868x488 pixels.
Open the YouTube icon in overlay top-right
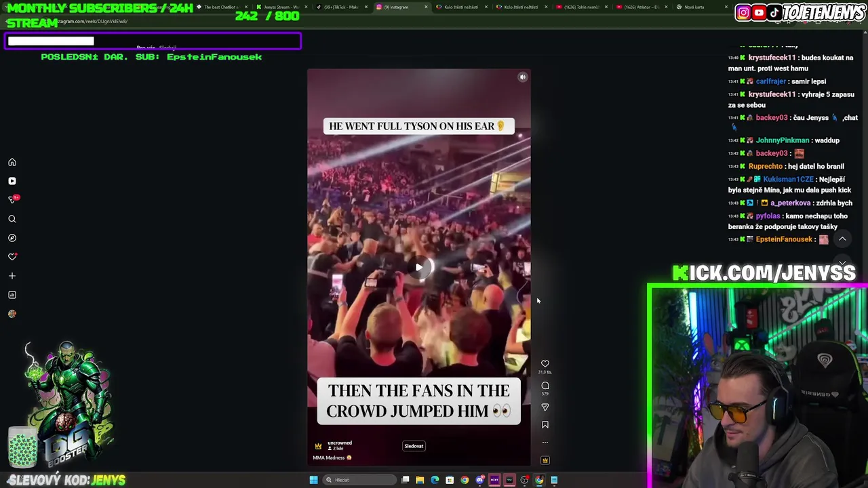pos(759,12)
